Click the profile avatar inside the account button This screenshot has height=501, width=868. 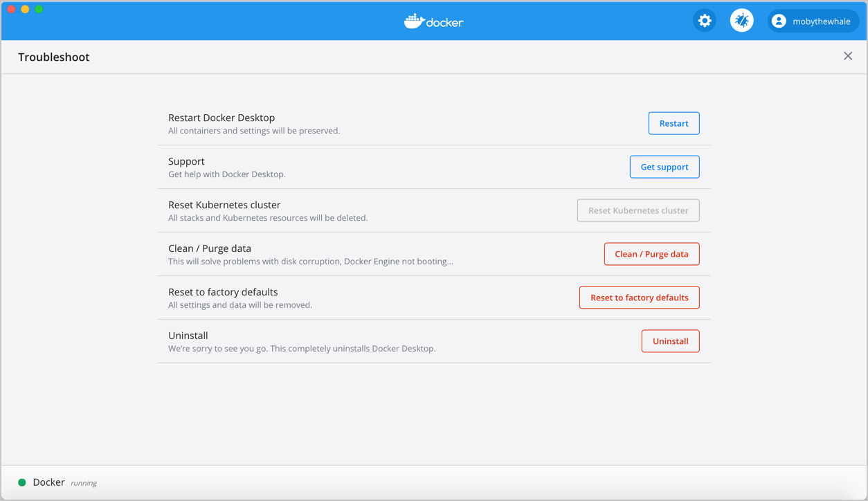coord(779,21)
